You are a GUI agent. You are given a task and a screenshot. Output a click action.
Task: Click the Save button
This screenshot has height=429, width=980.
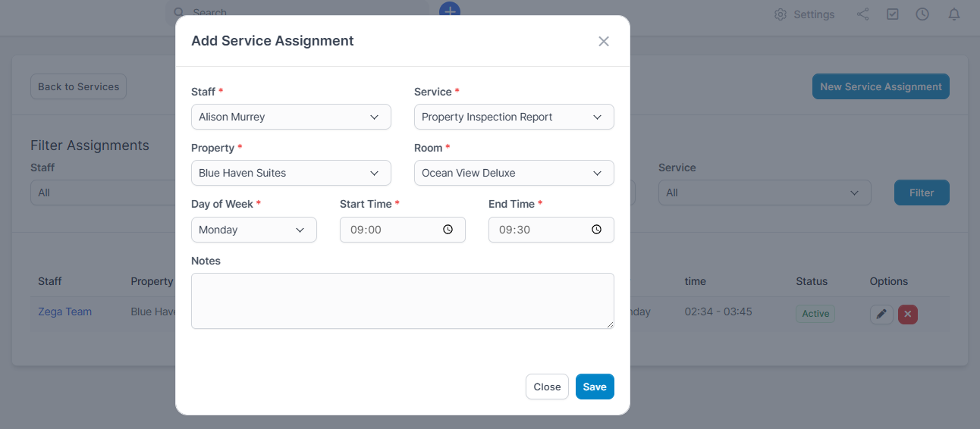tap(595, 387)
